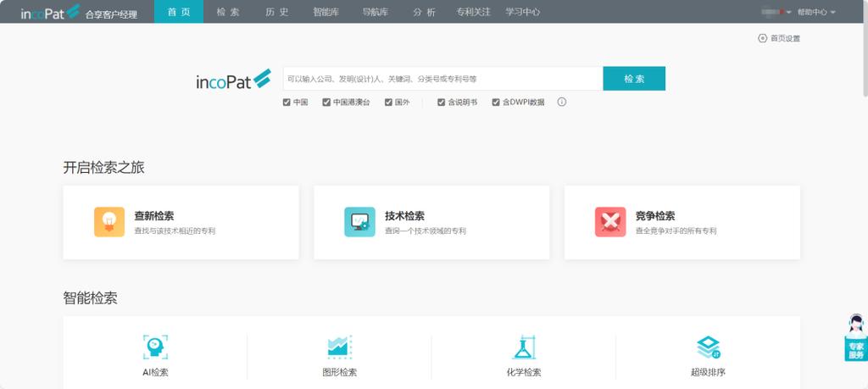Viewport: 868px width, 389px height.
Task: Launch the 图形检索 chart icon
Action: click(339, 347)
